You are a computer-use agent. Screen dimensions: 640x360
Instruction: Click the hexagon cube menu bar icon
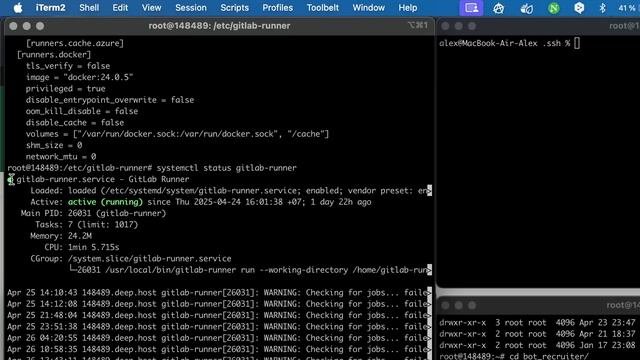[x=579, y=8]
